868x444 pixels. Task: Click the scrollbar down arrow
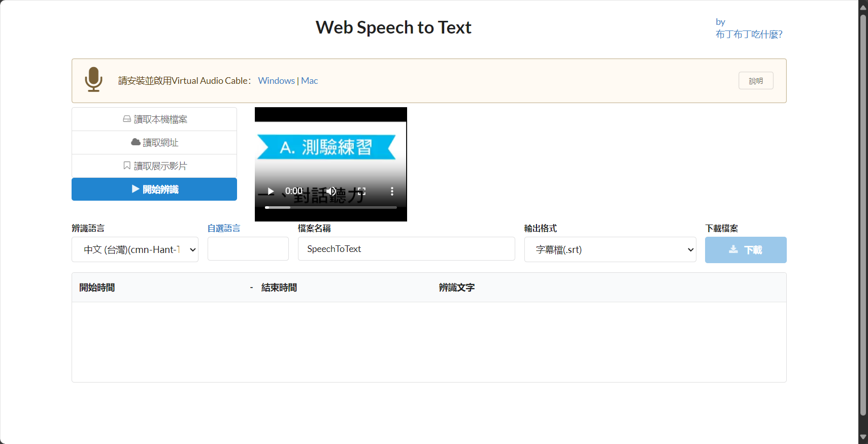click(x=863, y=437)
